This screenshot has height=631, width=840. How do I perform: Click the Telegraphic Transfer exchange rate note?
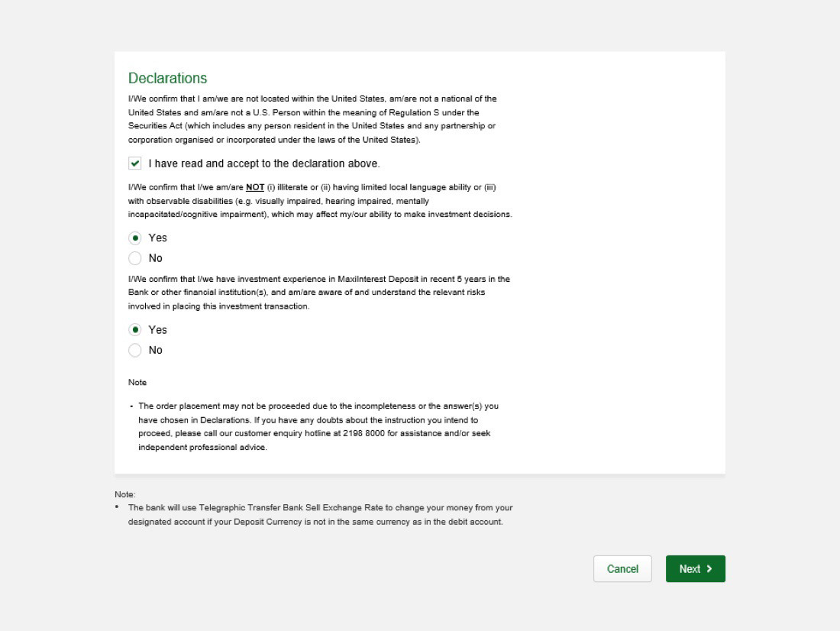click(x=320, y=515)
